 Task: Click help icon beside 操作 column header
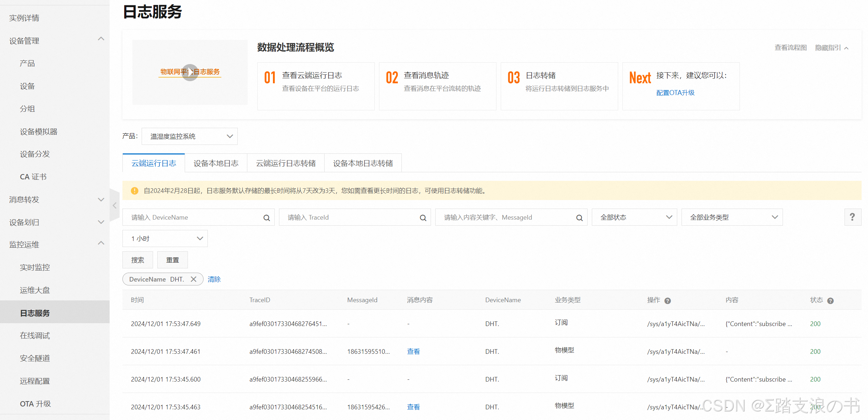tap(668, 301)
